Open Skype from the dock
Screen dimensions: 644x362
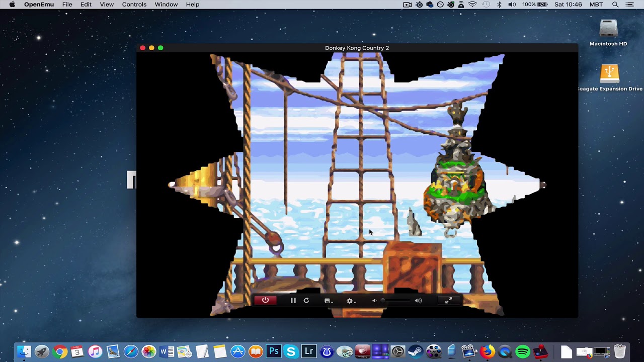point(291,351)
